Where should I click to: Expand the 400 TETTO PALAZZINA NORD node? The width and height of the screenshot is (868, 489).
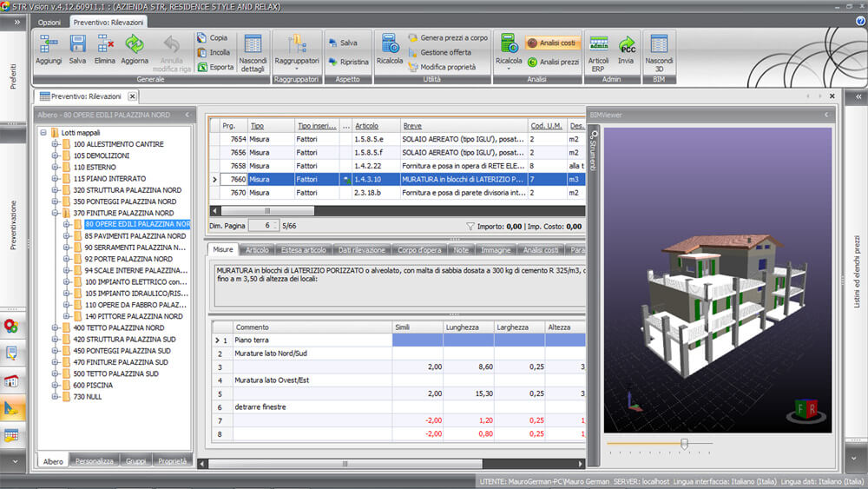pyautogui.click(x=55, y=328)
